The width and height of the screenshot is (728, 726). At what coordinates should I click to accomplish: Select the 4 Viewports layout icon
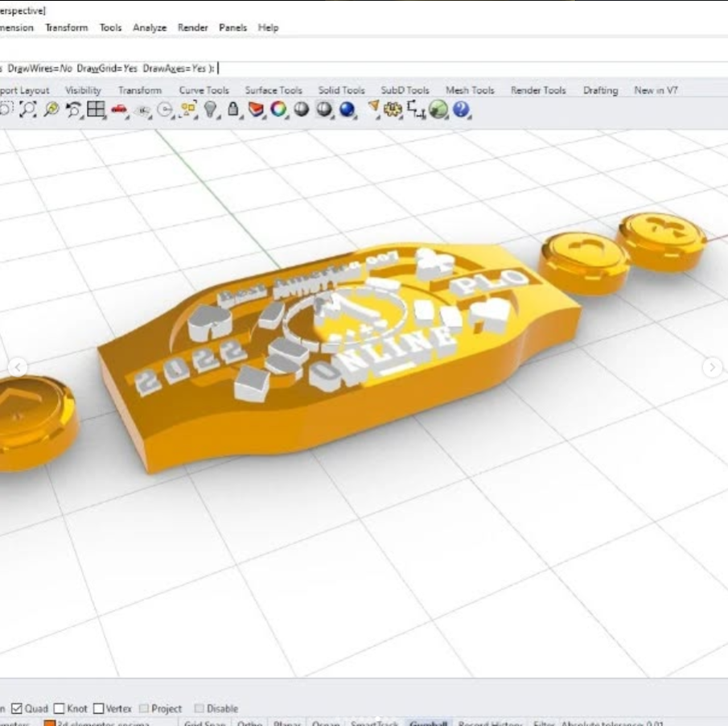point(97,110)
